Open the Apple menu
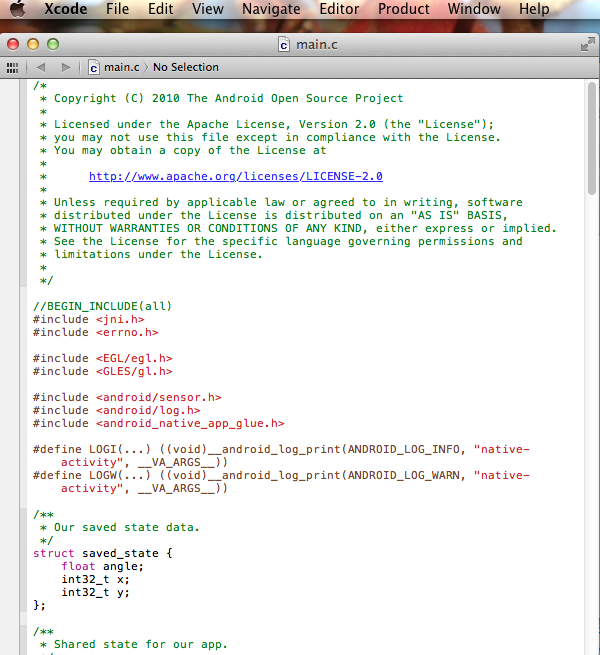Screen dimensions: 600x655 coord(18,9)
